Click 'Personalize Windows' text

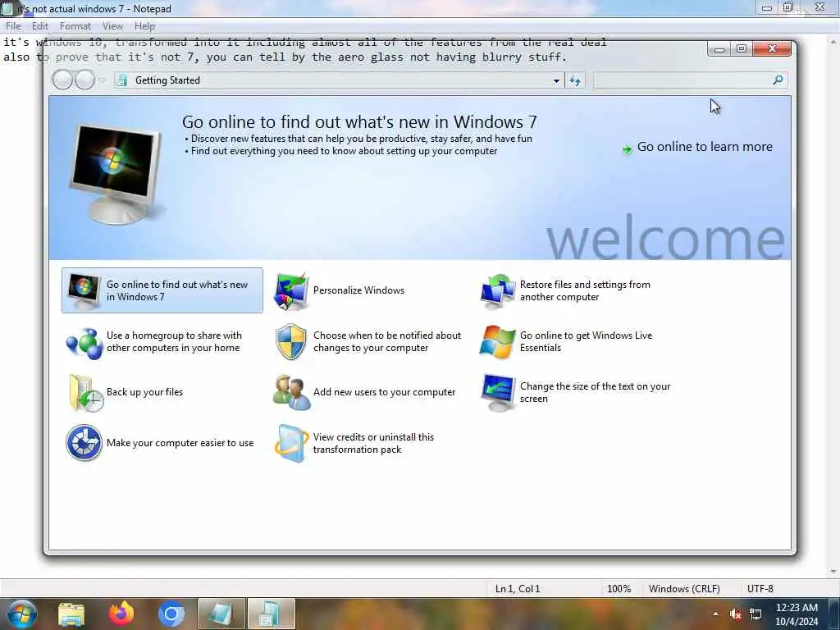point(358,290)
